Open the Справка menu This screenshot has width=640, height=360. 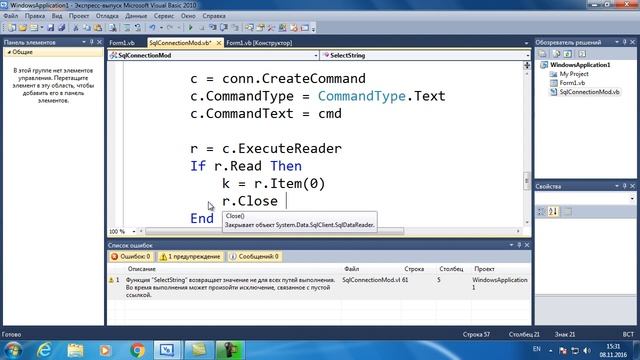pyautogui.click(x=214, y=16)
